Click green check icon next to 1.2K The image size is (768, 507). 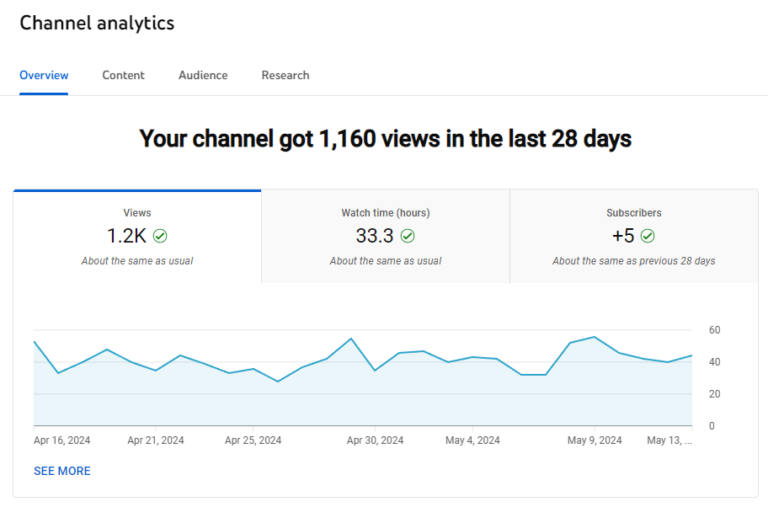point(160,236)
